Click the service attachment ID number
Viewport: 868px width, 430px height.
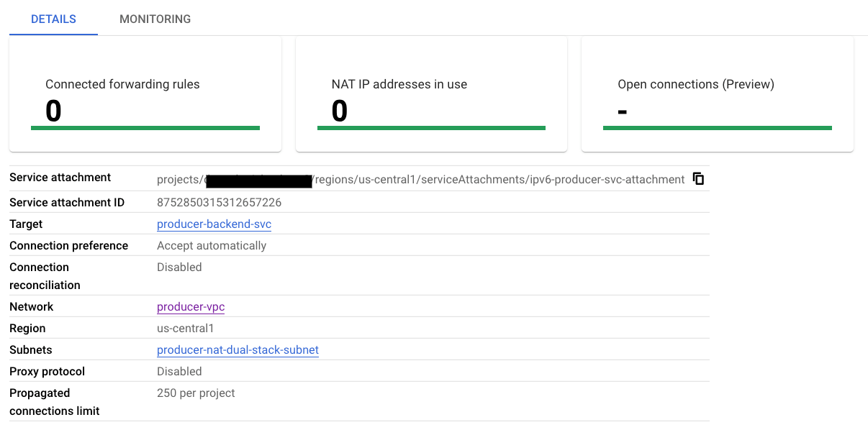(219, 203)
